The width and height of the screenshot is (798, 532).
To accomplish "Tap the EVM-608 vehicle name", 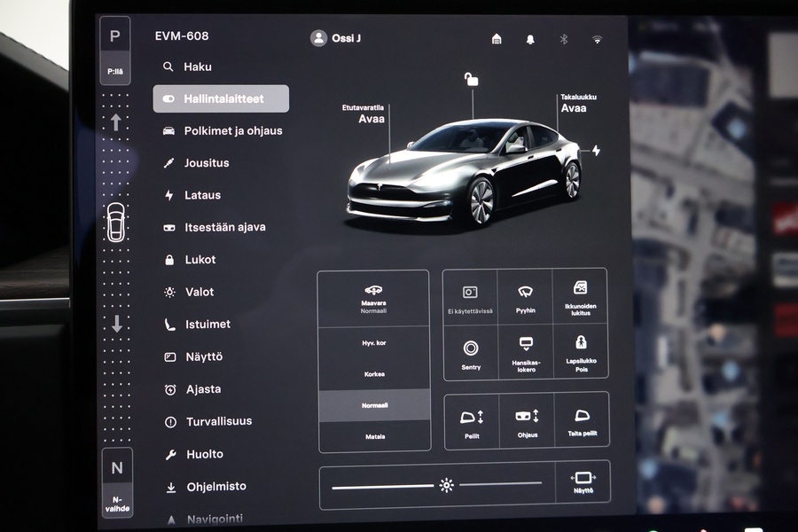I will [182, 36].
